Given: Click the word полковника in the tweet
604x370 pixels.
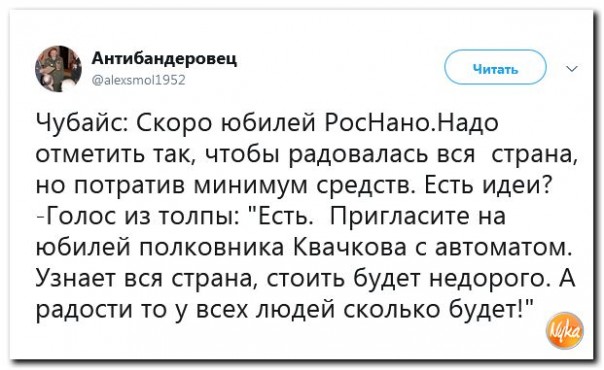Looking at the screenshot, I should 211,248.
